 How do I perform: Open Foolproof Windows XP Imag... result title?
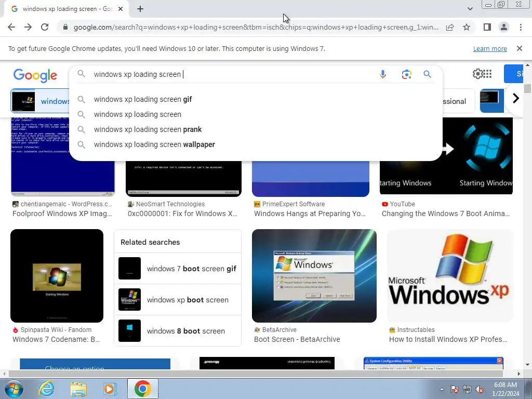(62, 214)
